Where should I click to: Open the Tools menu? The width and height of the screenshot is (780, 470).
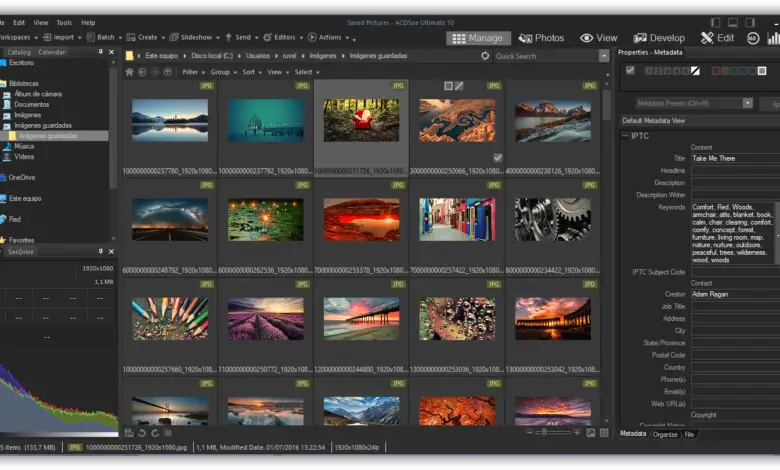click(x=64, y=22)
